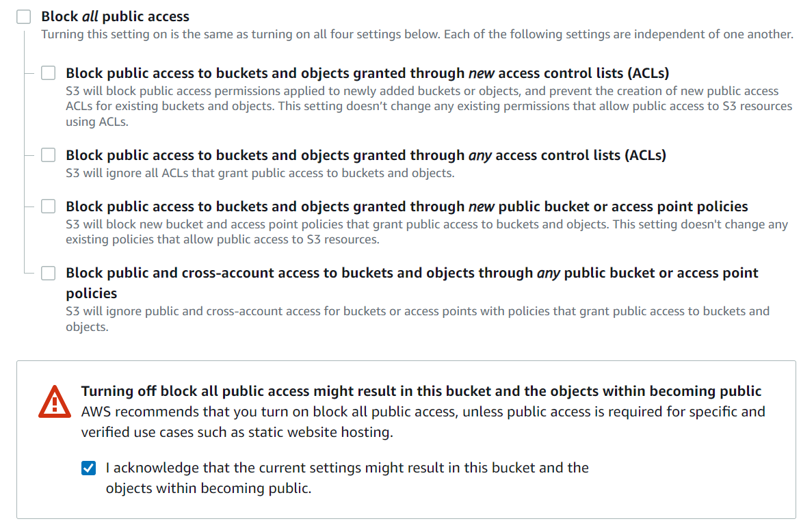
Task: Enable checkbox blocking public and cross-account access
Action: pos(48,274)
